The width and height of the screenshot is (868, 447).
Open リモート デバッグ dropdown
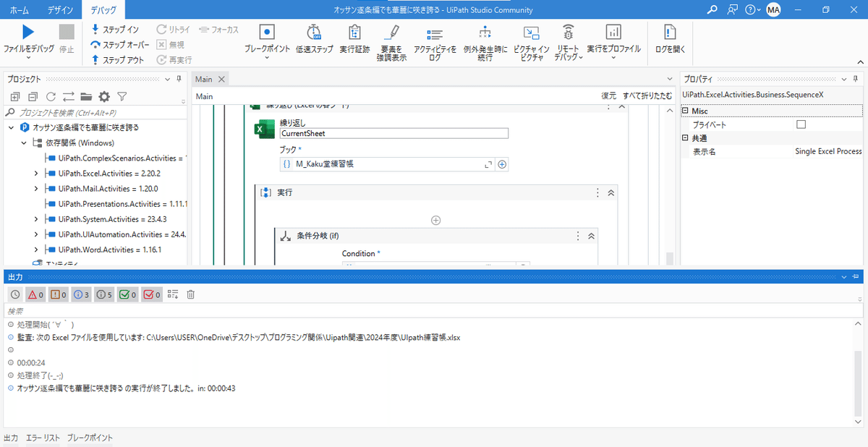569,42
